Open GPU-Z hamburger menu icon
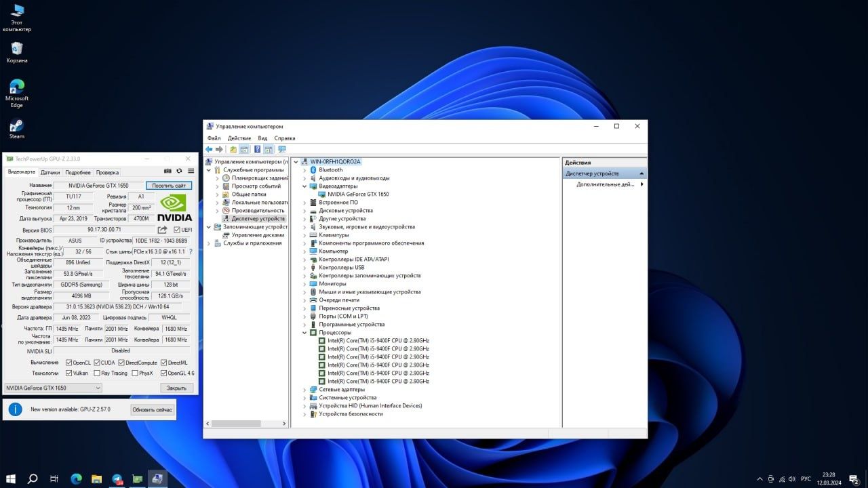The image size is (868, 488). pos(191,171)
